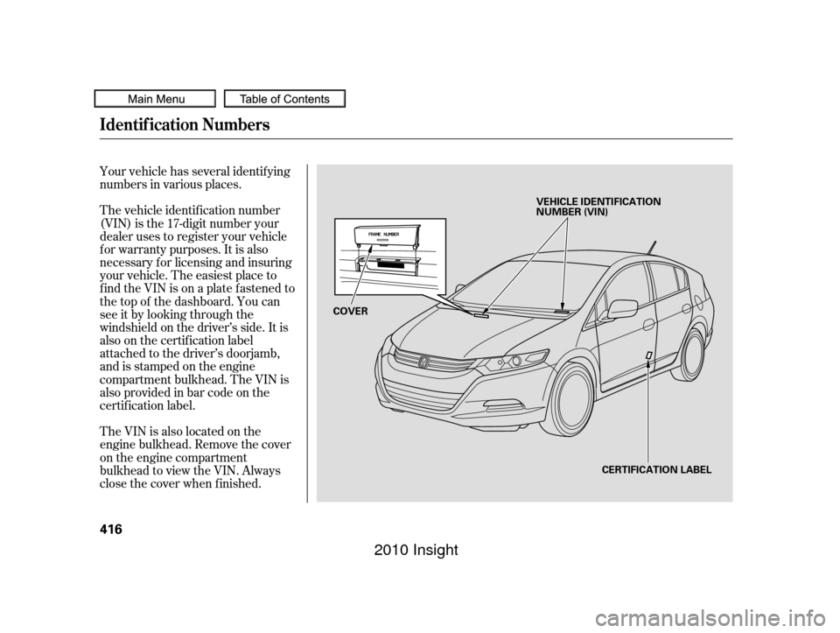840x633 pixels.
Task: Open the Main Menu button
Action: coord(155,99)
